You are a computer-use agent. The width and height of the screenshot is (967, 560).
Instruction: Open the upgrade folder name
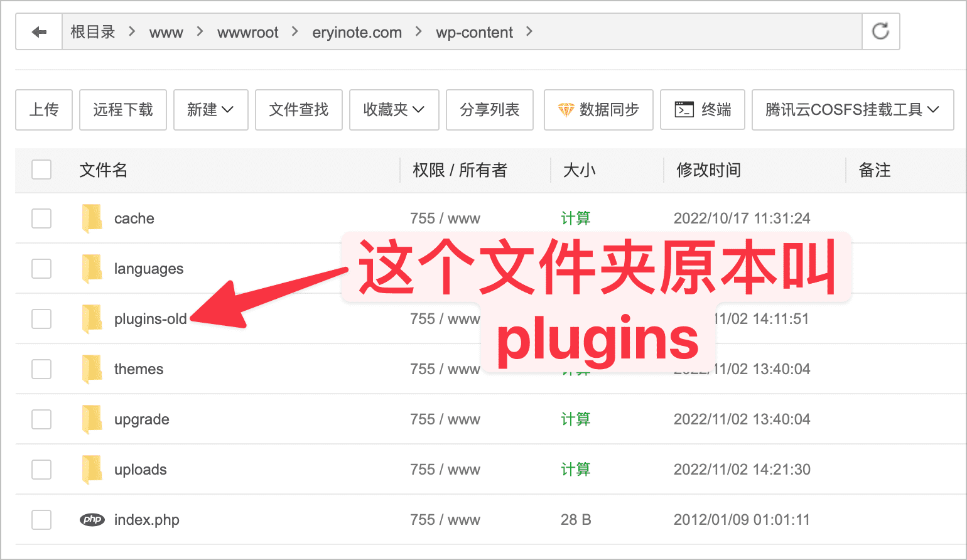coord(142,419)
